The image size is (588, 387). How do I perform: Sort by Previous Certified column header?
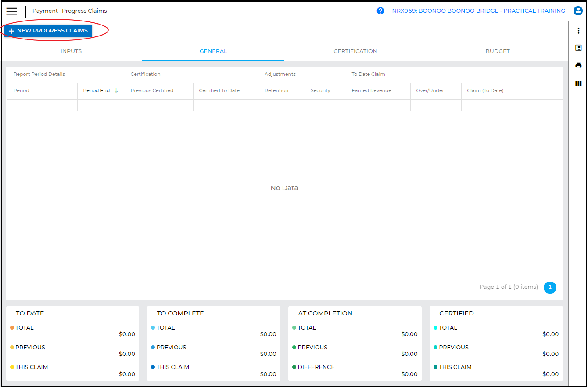159,91
